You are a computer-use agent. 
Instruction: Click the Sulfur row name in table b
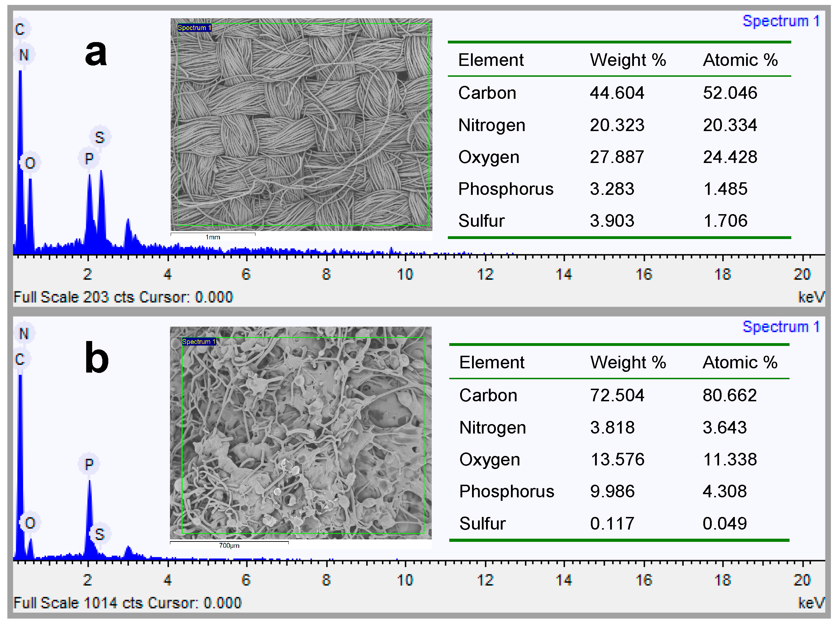(x=482, y=524)
